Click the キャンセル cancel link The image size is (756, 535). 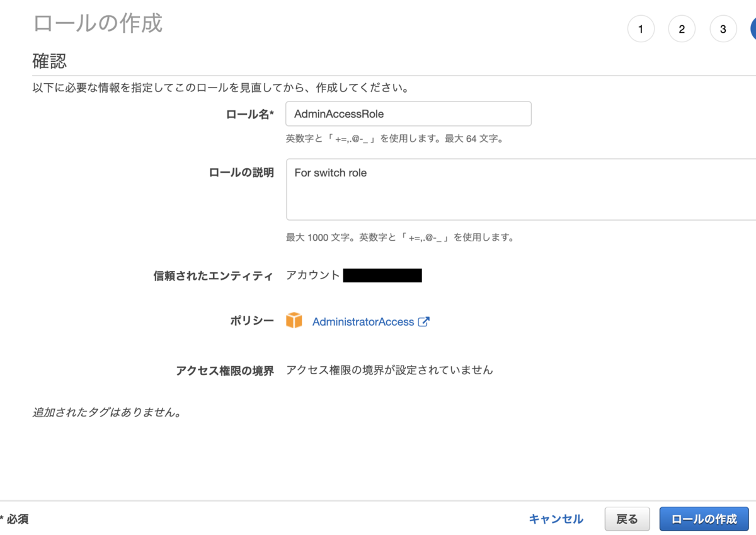pyautogui.click(x=555, y=519)
